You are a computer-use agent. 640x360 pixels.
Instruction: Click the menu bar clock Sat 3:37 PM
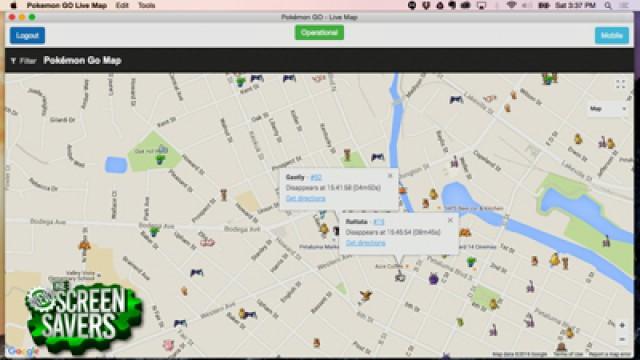click(575, 5)
